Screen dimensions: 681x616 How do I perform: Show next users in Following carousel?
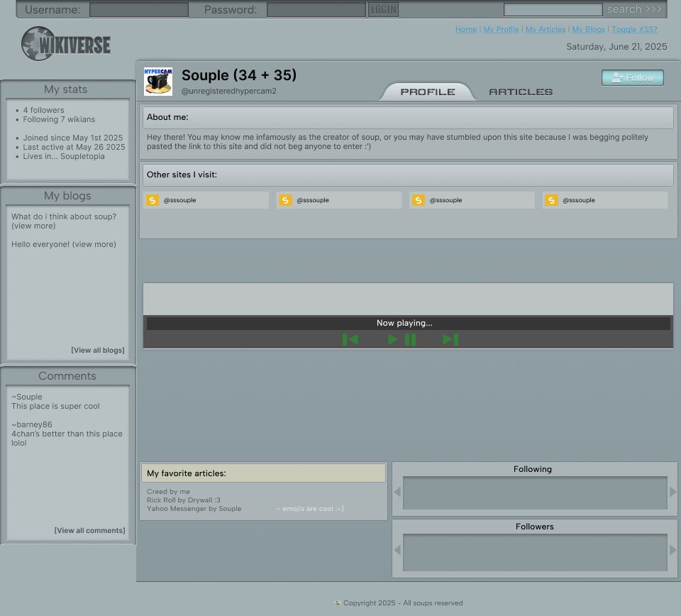[672, 492]
